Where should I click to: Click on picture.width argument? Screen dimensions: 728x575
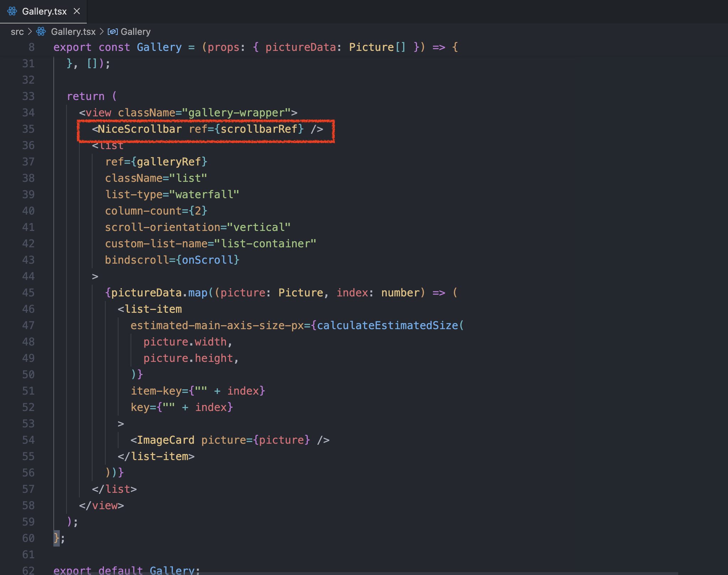point(185,342)
